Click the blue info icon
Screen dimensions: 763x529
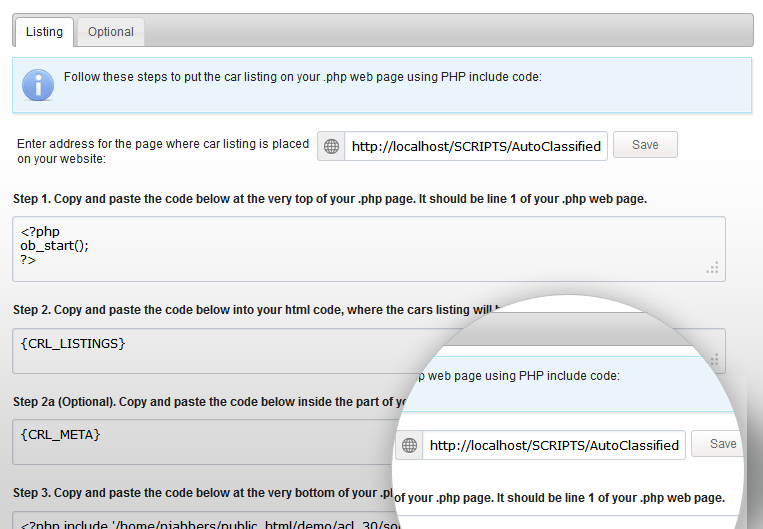(x=38, y=85)
